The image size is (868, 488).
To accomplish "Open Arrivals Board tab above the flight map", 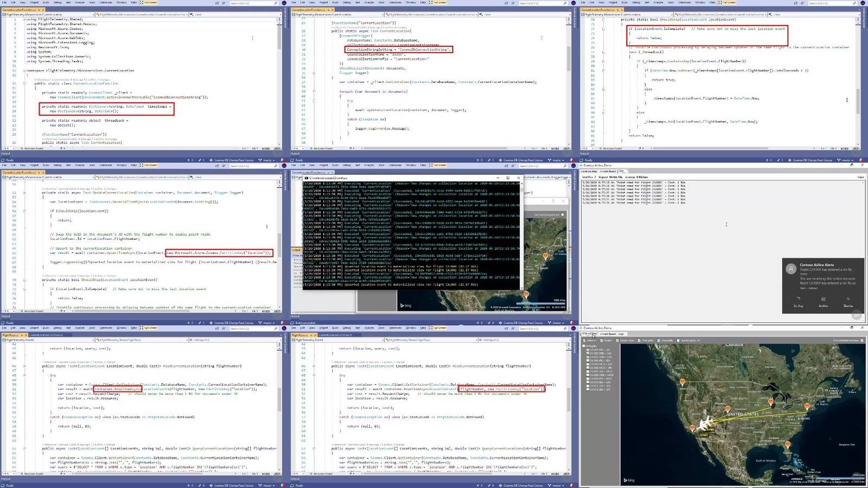I will coord(608,334).
